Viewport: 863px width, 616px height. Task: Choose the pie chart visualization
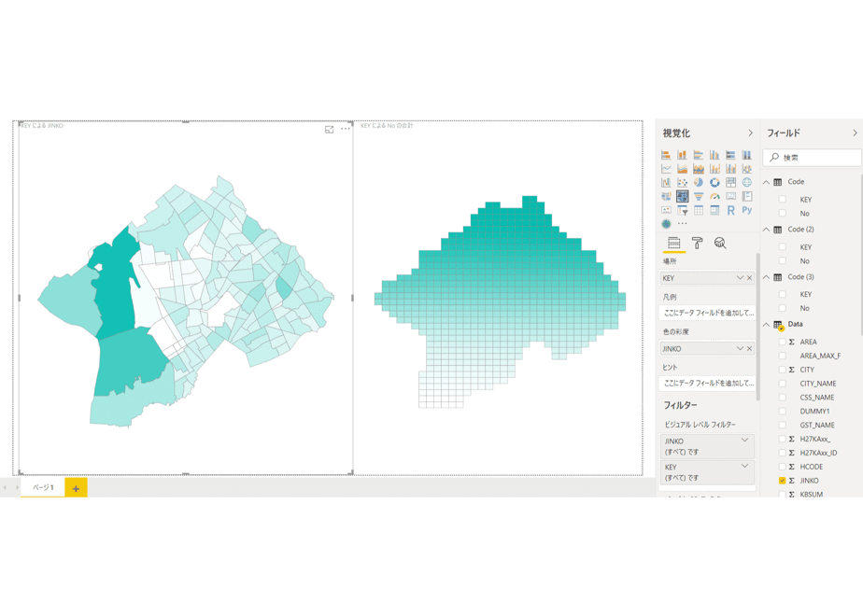699,182
